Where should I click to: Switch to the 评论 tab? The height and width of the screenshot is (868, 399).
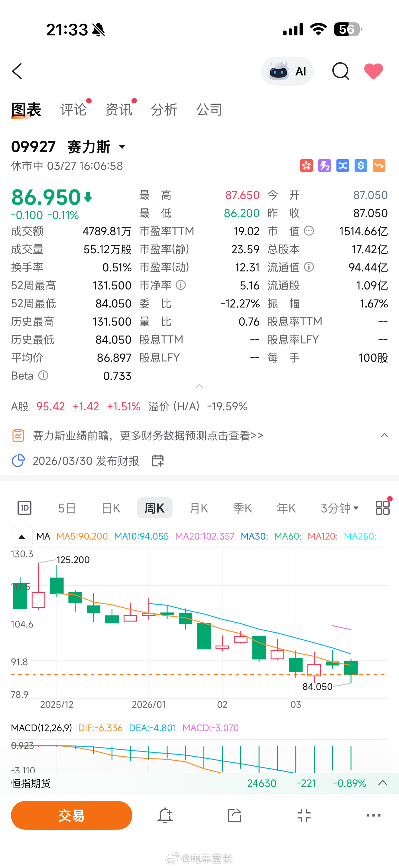[x=73, y=110]
